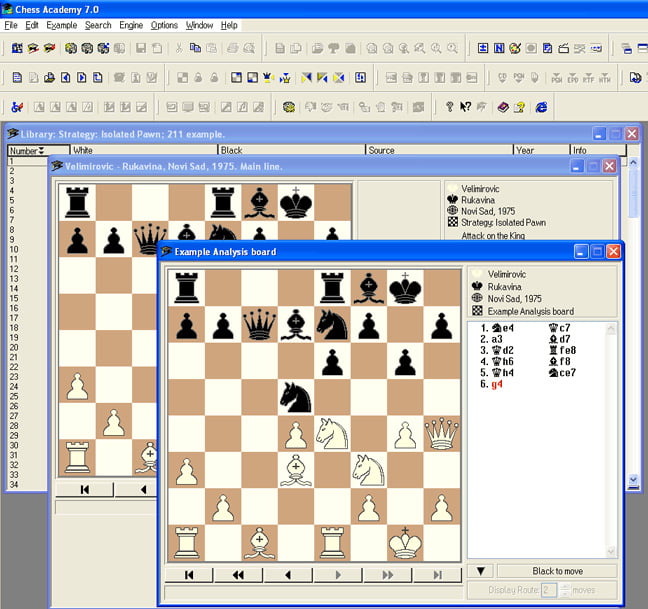Click the move list scrollbar down arrow
Viewport: 648px width, 609px height.
611,551
